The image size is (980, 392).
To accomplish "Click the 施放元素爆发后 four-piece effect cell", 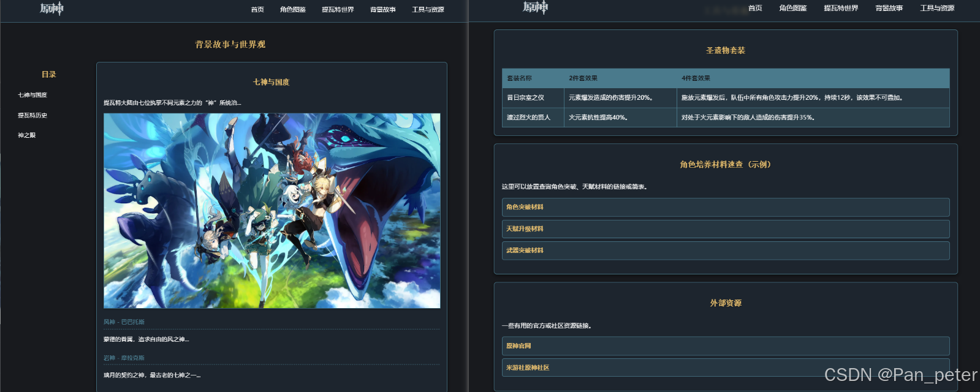I will [x=813, y=98].
